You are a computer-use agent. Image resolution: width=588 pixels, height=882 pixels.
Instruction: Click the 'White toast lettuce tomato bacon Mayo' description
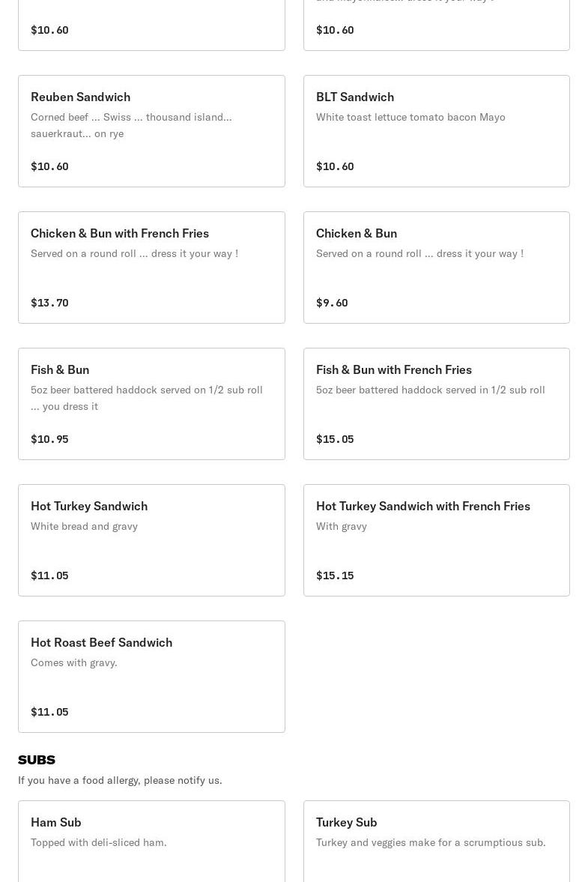coord(410,117)
